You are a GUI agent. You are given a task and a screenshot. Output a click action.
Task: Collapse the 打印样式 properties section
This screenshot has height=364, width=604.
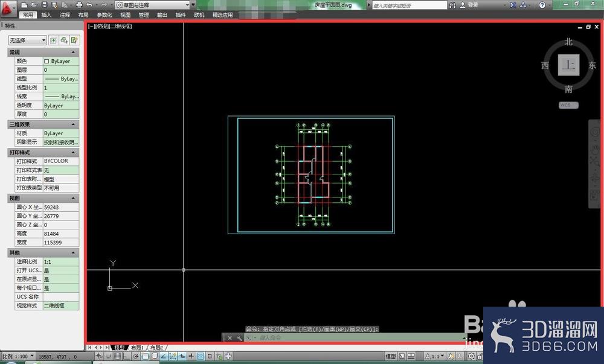(73, 152)
